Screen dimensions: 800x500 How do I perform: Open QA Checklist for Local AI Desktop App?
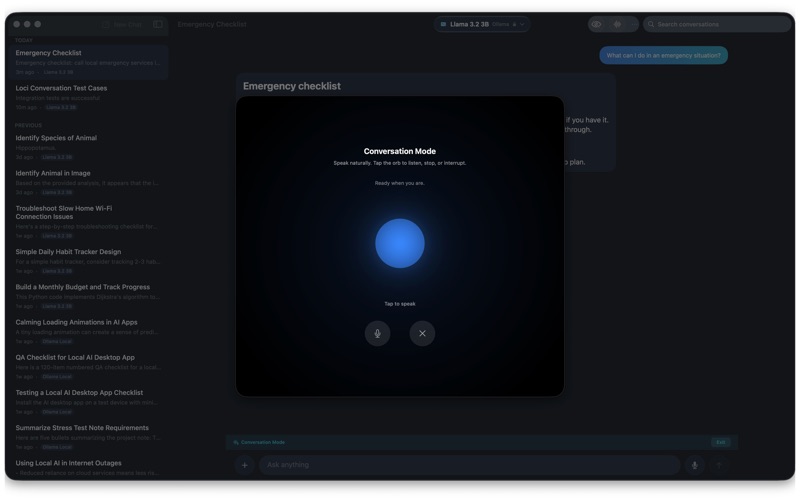tap(88, 366)
